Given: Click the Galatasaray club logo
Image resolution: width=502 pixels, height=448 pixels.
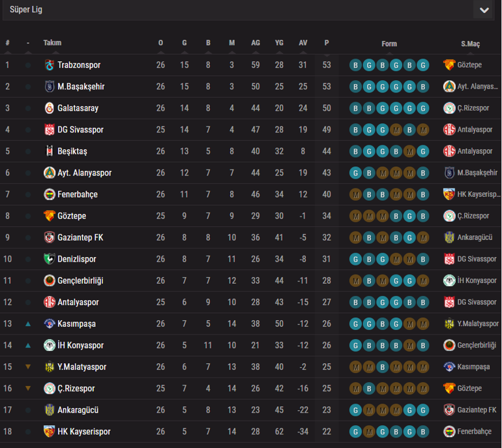Looking at the screenshot, I should (50, 108).
